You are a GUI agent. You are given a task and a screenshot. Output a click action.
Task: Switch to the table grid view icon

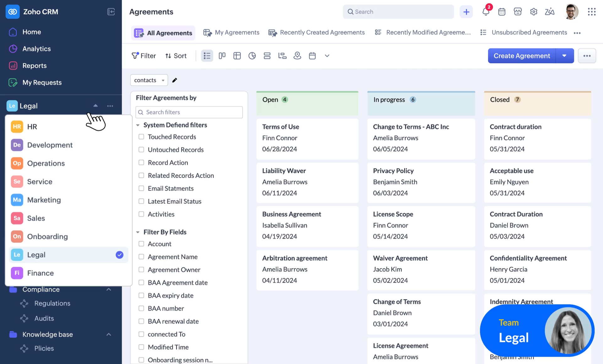point(237,56)
